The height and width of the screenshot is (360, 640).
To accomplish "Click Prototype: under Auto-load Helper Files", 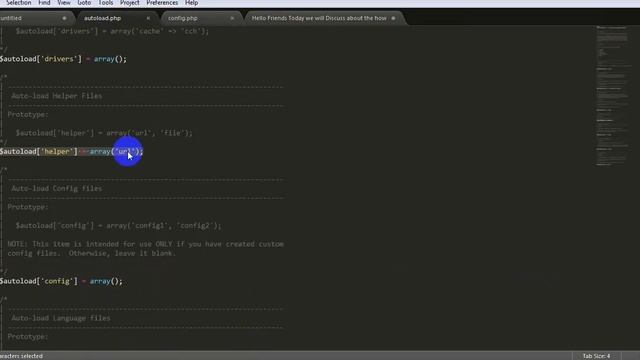I will 28,115.
